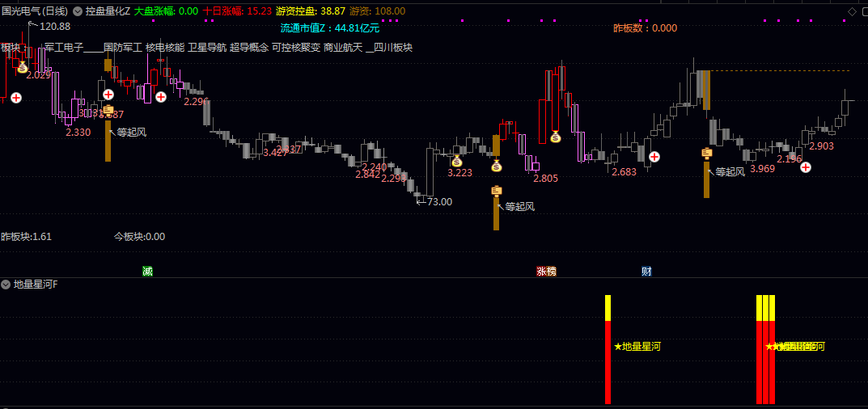
Task: Click scroll icon above 等起风 near 73.00
Action: point(497,192)
